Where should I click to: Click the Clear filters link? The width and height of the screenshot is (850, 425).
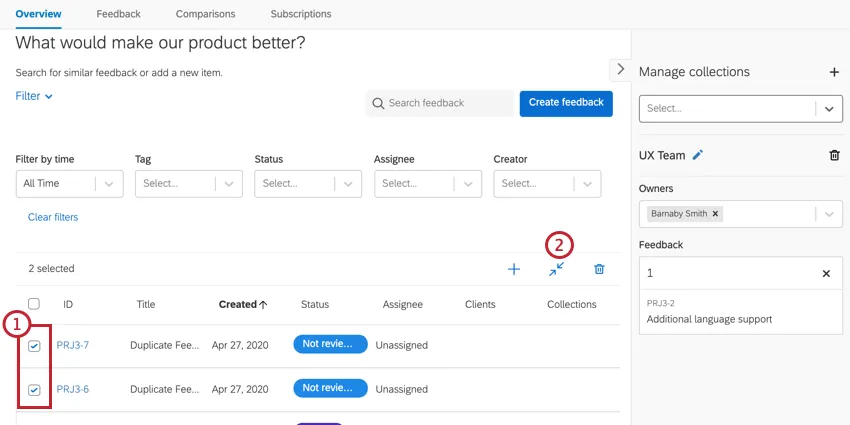coord(53,217)
